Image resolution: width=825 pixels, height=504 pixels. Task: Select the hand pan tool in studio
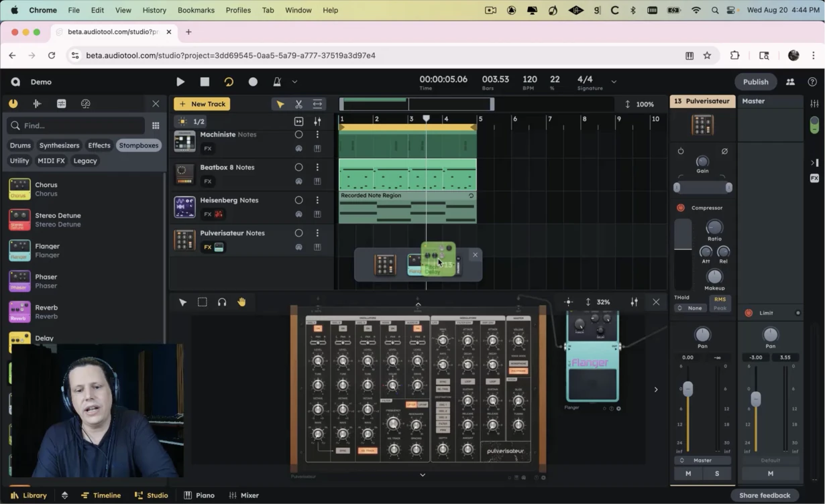point(241,302)
